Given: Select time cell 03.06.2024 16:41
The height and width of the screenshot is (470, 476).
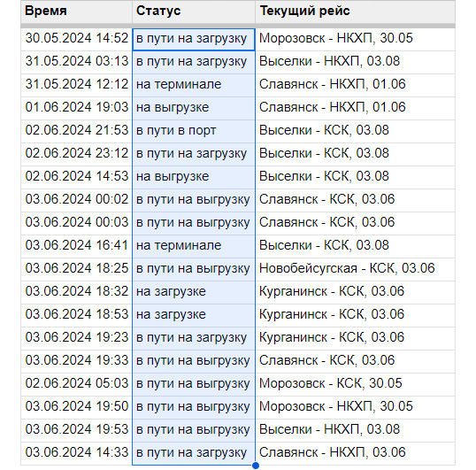Looking at the screenshot, I should click(x=77, y=246).
